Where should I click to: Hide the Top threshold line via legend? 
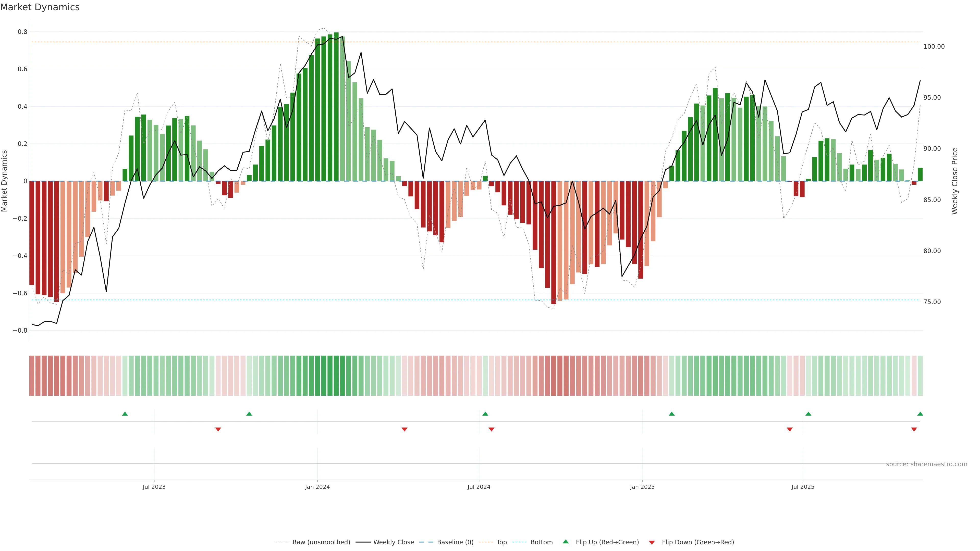click(501, 542)
